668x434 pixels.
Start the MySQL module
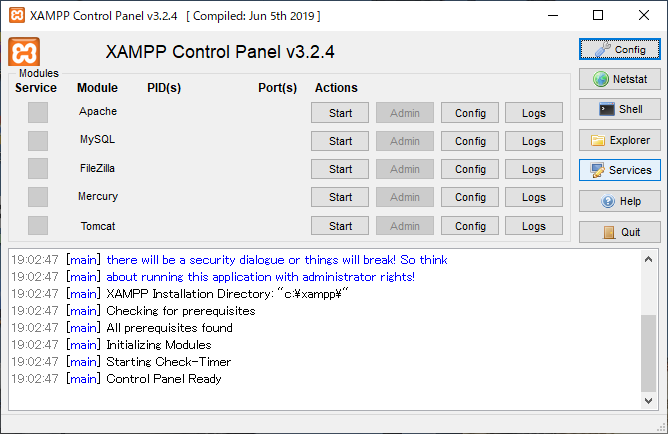(x=340, y=141)
